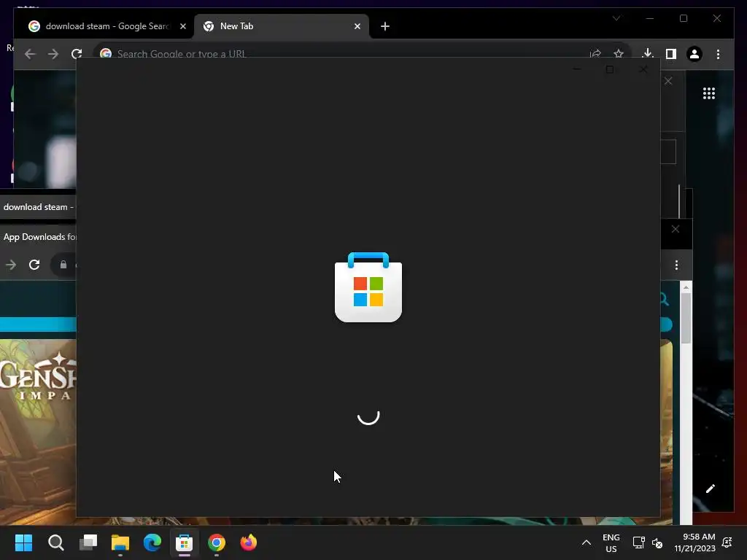Image resolution: width=747 pixels, height=560 pixels.
Task: Open network status tray icon
Action: tap(638, 542)
